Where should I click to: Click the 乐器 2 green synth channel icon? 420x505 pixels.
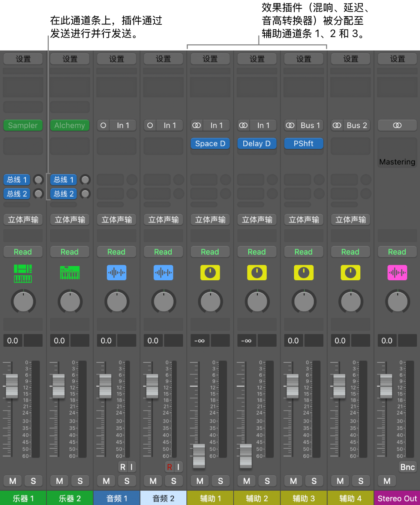(x=70, y=273)
